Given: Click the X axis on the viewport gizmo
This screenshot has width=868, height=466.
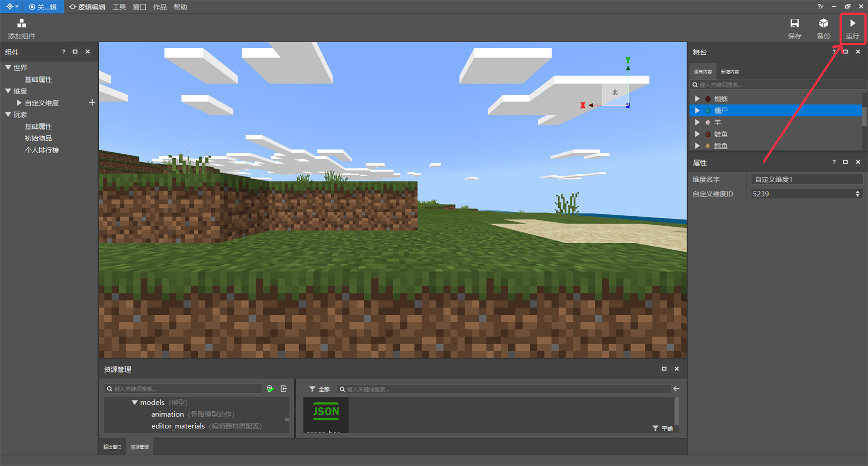Looking at the screenshot, I should (583, 105).
